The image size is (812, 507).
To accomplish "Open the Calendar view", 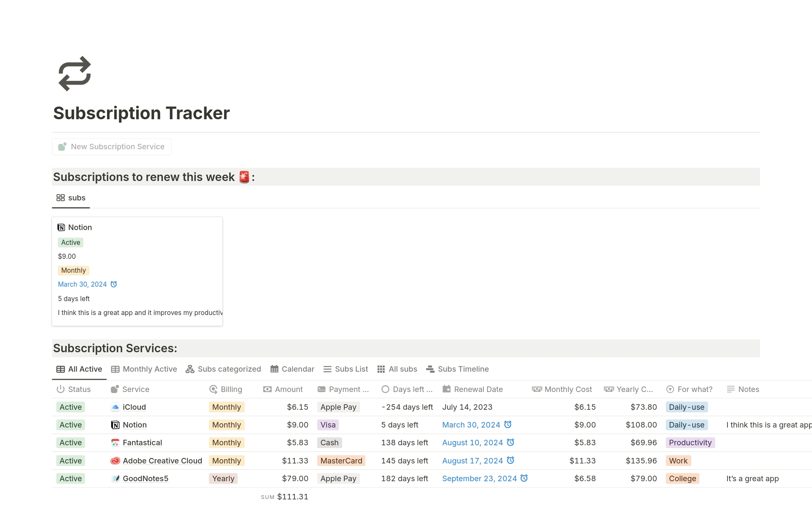I will point(297,369).
